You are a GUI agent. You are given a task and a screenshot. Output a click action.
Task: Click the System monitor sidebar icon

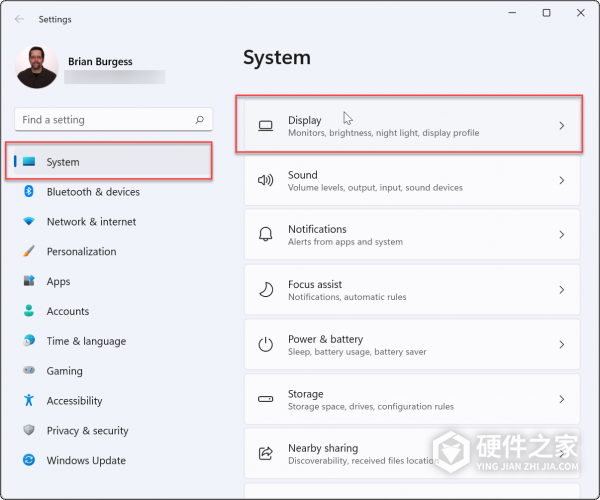point(29,161)
